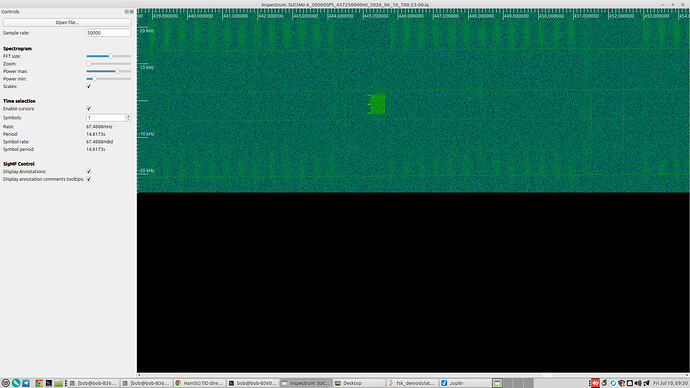The height and width of the screenshot is (388, 690).
Task: Increase Symbols count with up arrow
Action: tap(128, 116)
